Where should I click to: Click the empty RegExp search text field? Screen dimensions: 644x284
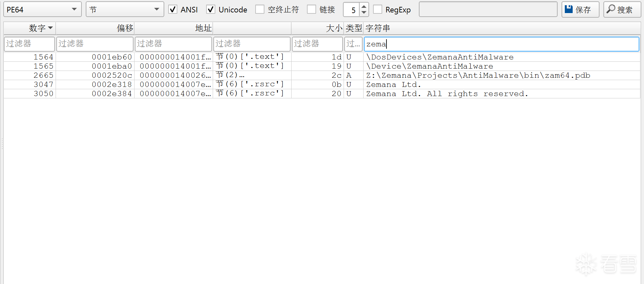coord(488,9)
